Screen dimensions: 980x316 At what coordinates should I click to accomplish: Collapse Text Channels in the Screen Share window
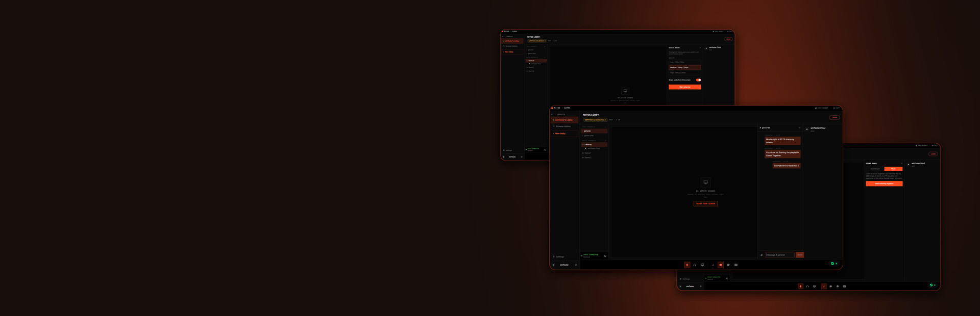(x=545, y=47)
